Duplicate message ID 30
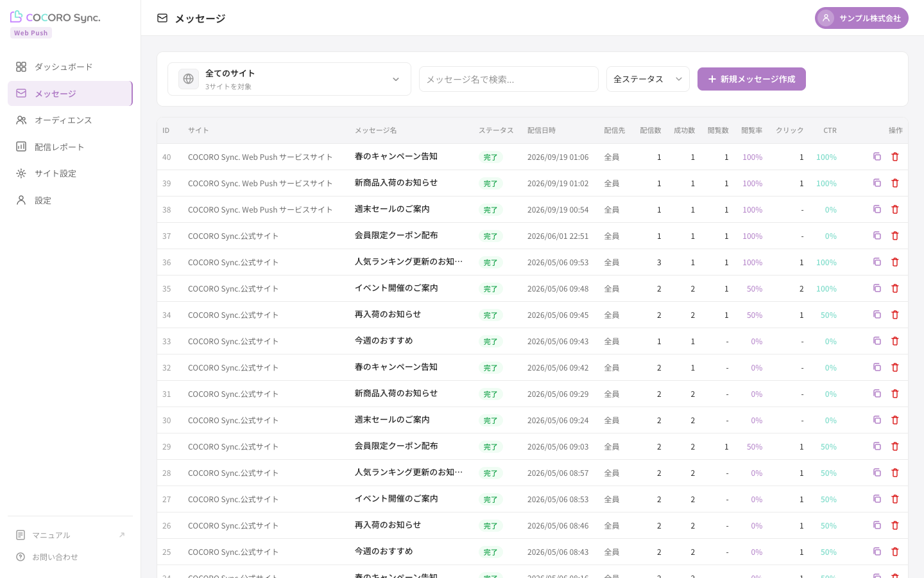Image resolution: width=924 pixels, height=578 pixels. (877, 420)
